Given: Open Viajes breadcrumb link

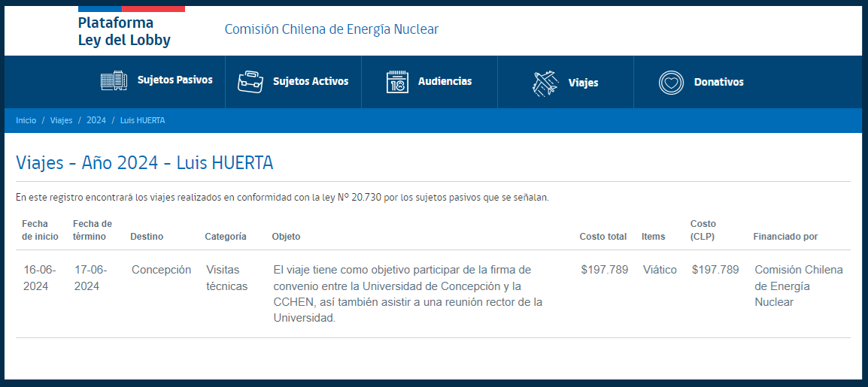Looking at the screenshot, I should click(x=62, y=120).
